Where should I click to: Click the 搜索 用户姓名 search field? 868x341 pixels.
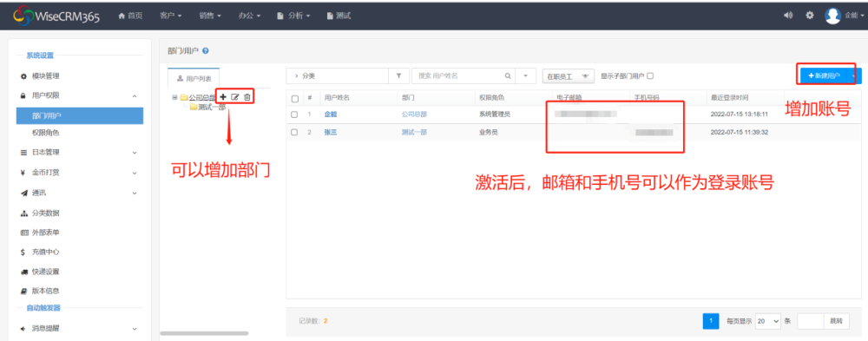[457, 75]
